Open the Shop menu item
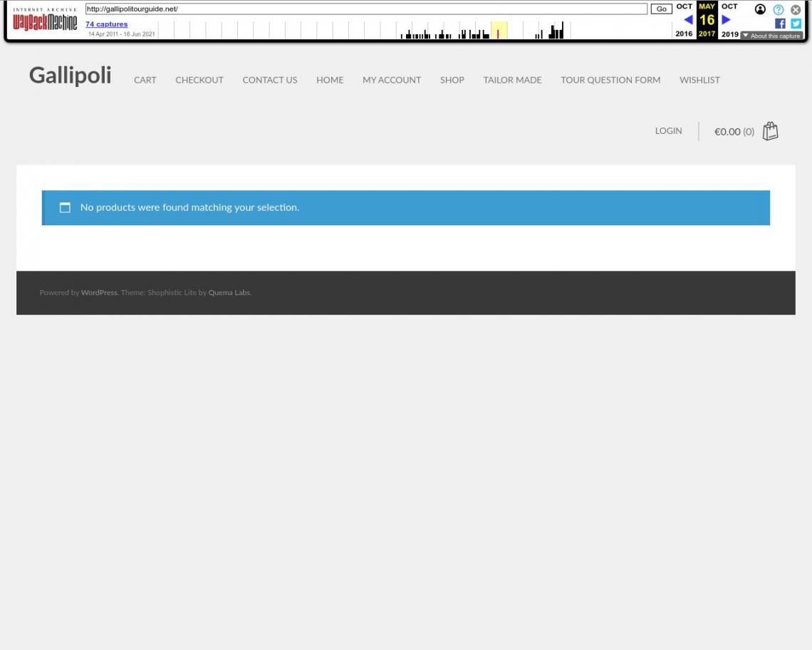This screenshot has height=650, width=812. (x=452, y=80)
